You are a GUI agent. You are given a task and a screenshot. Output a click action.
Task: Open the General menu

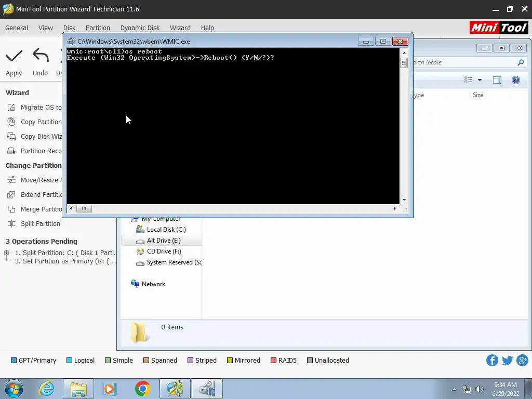pyautogui.click(x=17, y=28)
